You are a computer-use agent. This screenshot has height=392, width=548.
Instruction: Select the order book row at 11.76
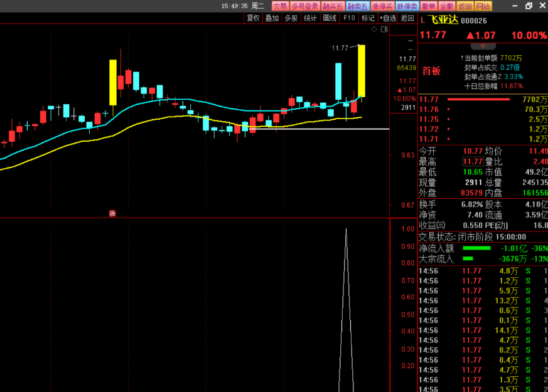(483, 109)
